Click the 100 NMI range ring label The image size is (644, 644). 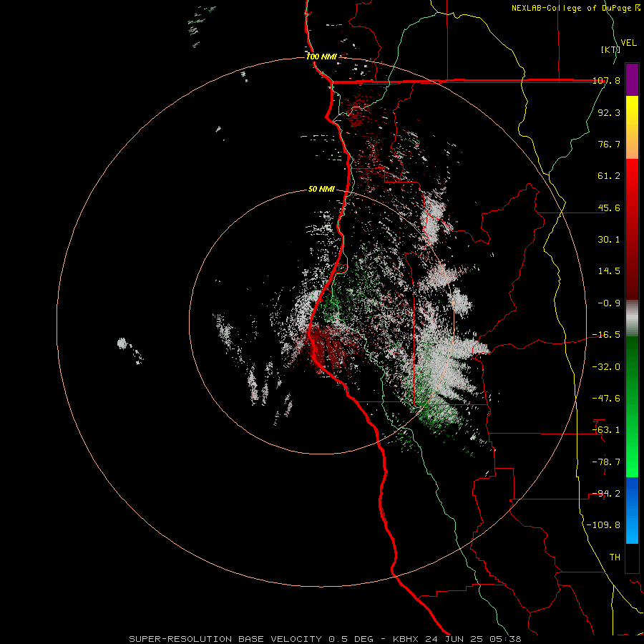(321, 57)
